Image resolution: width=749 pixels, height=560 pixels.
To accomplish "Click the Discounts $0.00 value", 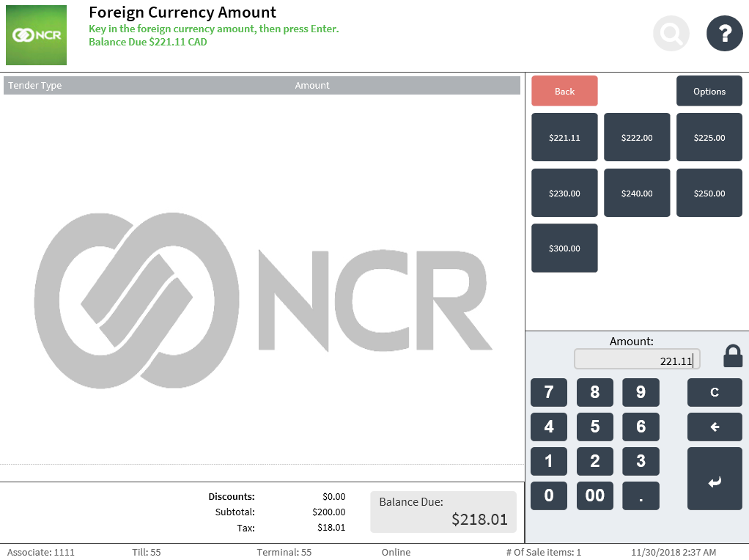I will click(x=333, y=496).
